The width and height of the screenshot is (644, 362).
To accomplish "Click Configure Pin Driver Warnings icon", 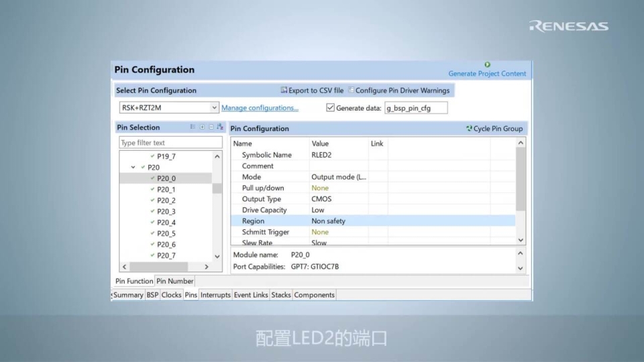I will coord(351,90).
